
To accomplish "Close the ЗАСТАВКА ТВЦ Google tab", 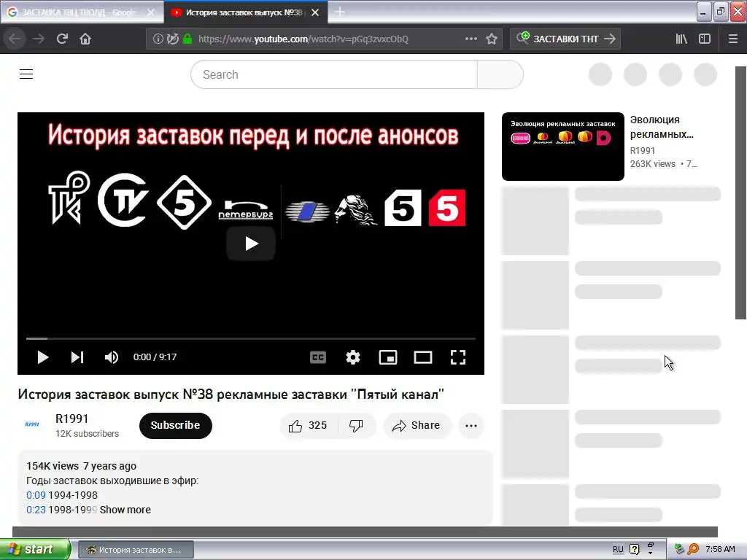I will pyautogui.click(x=152, y=12).
